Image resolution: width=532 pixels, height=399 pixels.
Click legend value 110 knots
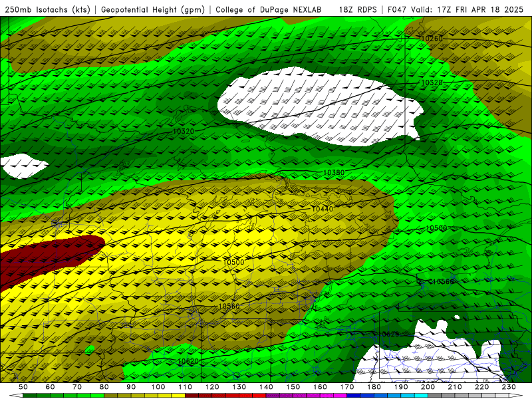(186, 387)
